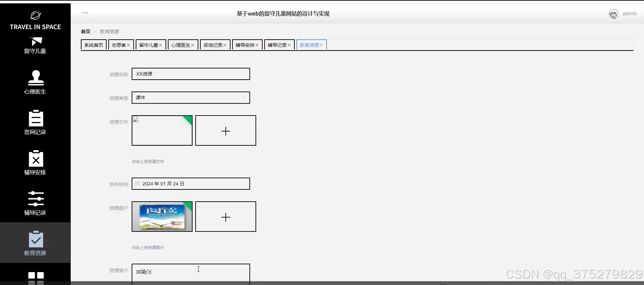The height and width of the screenshot is (285, 644).
Task: Switch to the 咨询记录 tab
Action: 213,45
